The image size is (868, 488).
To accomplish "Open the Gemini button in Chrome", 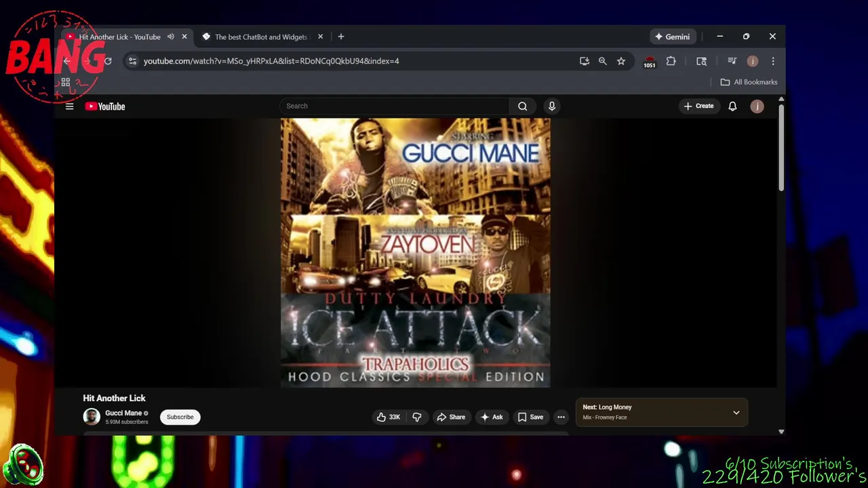I will point(671,37).
